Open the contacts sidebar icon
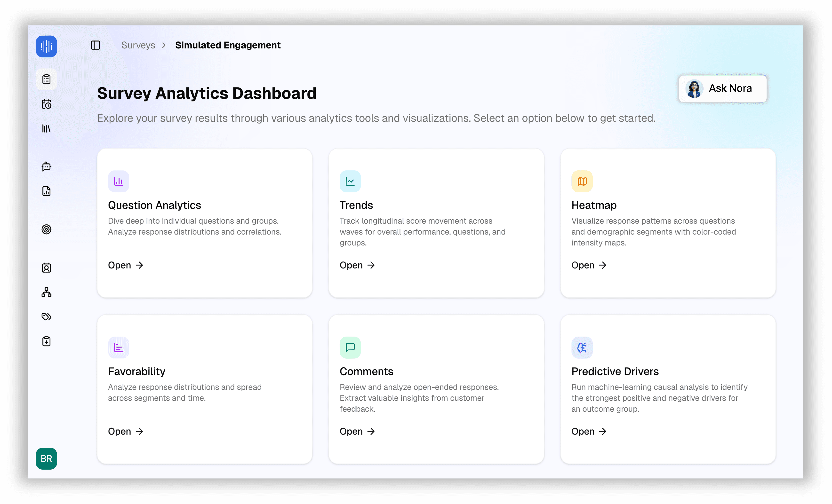This screenshot has height=504, width=832. [x=46, y=268]
